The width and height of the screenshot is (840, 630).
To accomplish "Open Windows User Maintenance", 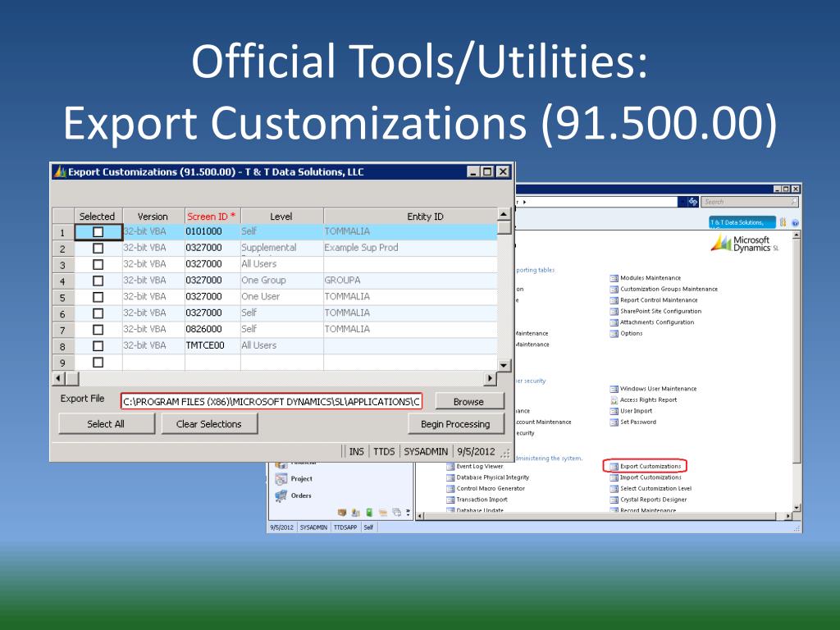I will tap(654, 389).
